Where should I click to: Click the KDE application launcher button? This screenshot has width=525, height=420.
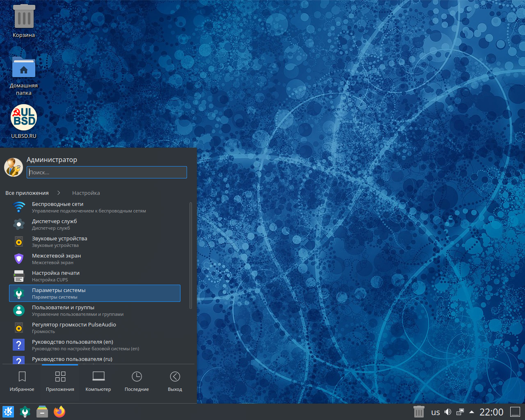[8, 412]
